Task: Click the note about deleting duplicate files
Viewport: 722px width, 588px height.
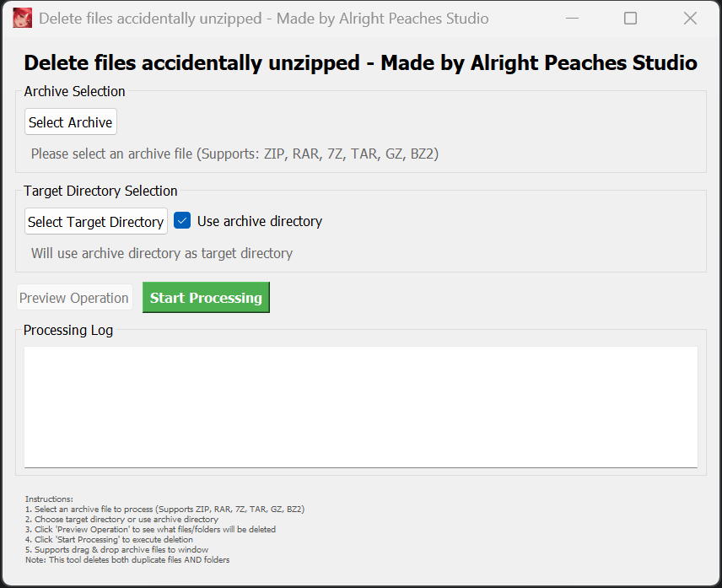Action: [127, 560]
